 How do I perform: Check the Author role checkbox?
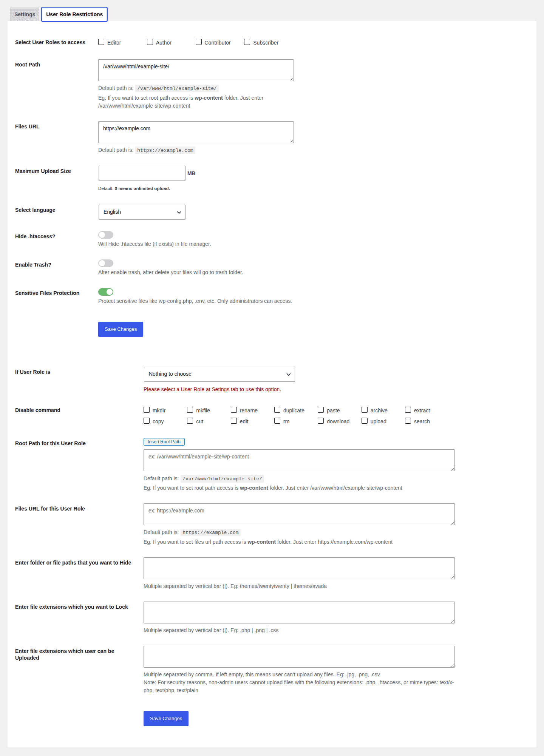click(x=150, y=42)
